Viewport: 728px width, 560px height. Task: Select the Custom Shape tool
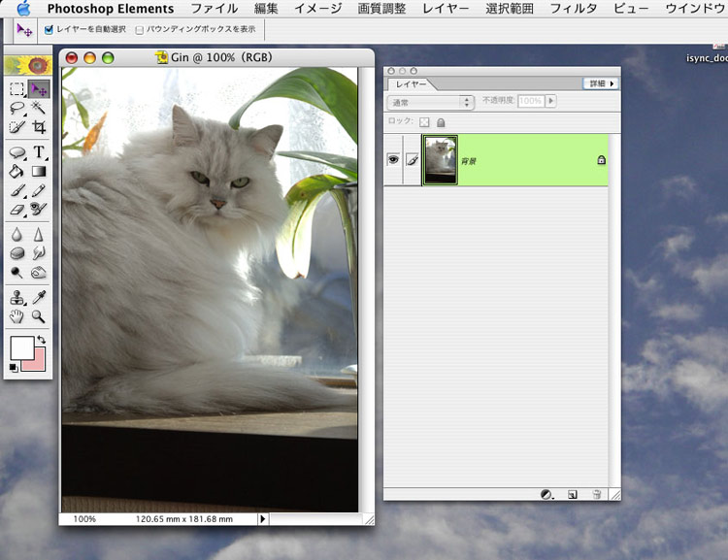(x=17, y=152)
